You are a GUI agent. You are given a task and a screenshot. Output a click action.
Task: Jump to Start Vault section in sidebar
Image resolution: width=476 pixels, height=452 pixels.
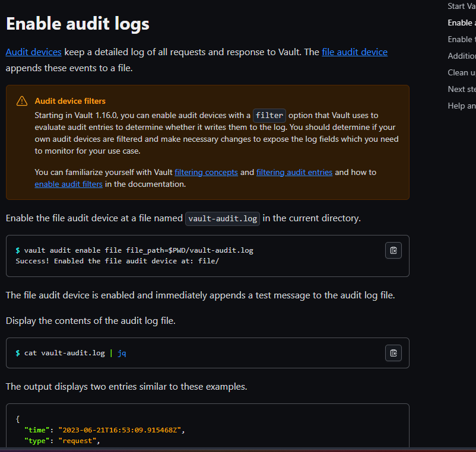coord(461,6)
